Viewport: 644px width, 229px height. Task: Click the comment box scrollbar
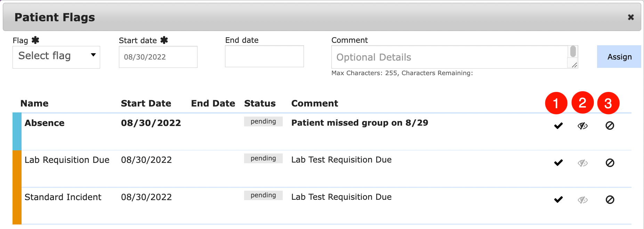point(573,52)
